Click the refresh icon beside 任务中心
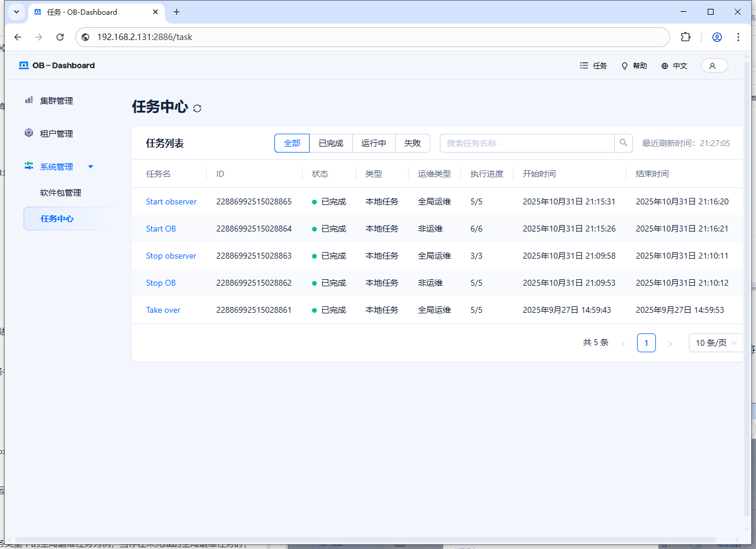This screenshot has width=756, height=549. point(197,108)
